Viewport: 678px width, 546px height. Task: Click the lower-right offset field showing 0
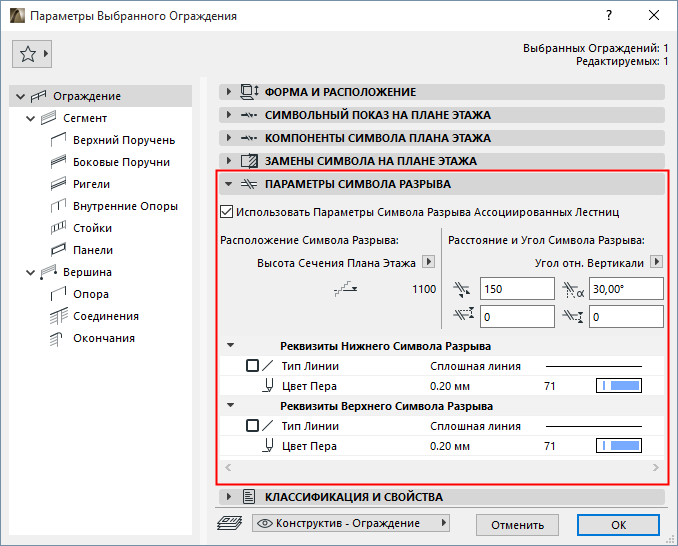(626, 316)
